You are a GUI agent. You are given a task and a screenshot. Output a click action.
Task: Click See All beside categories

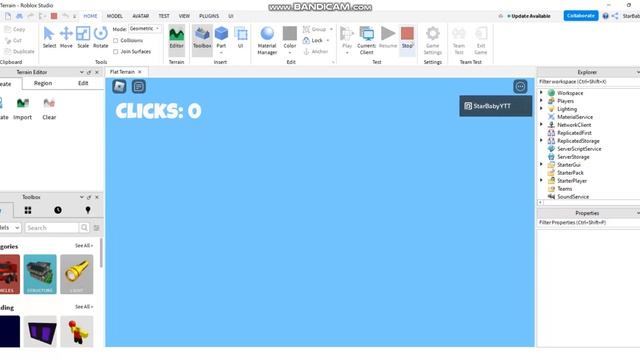pos(84,246)
